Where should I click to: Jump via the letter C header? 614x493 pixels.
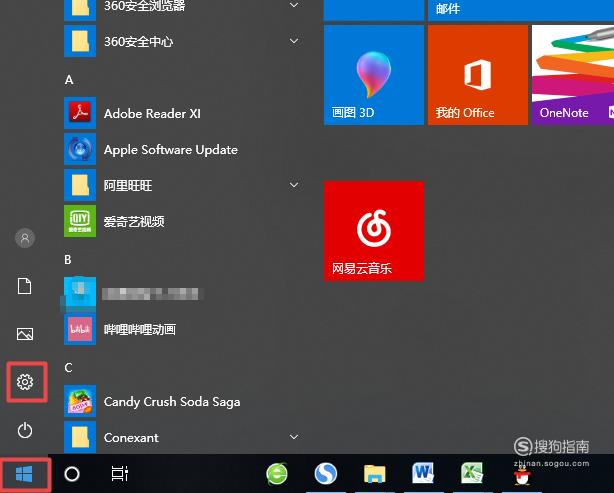pos(68,368)
